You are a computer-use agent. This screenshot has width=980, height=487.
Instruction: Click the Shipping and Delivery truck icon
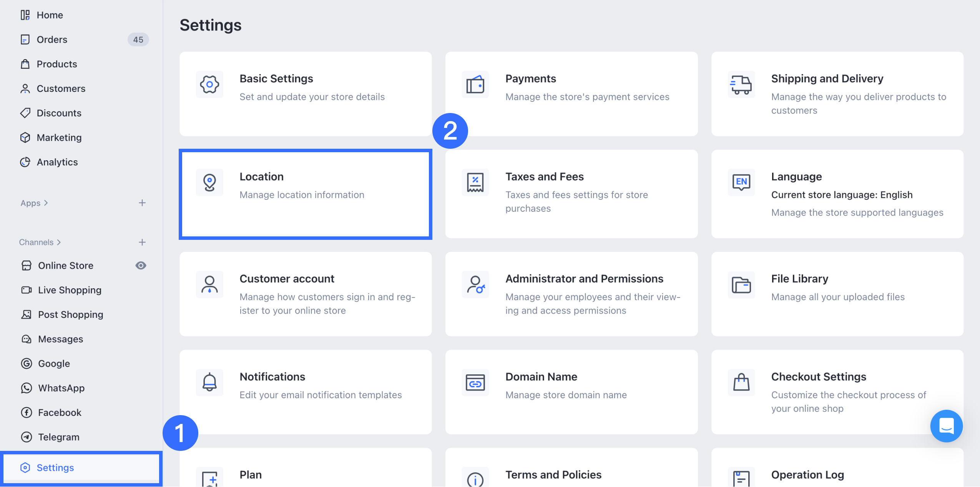pyautogui.click(x=741, y=84)
